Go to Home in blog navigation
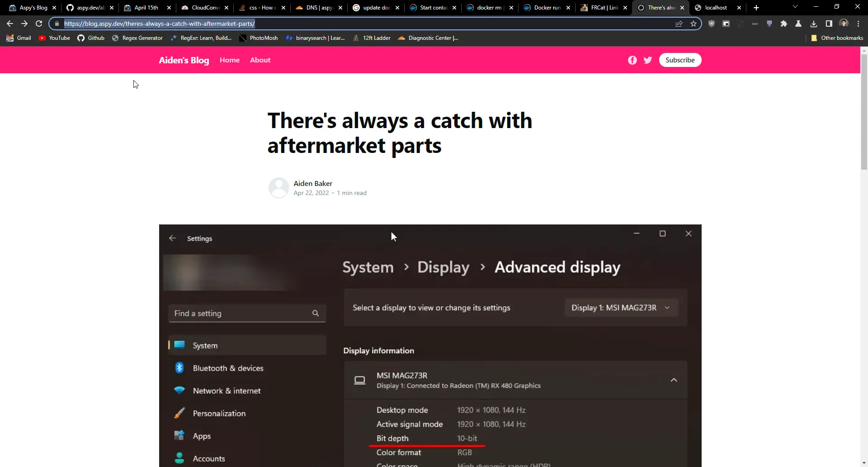The image size is (868, 467). pyautogui.click(x=229, y=60)
